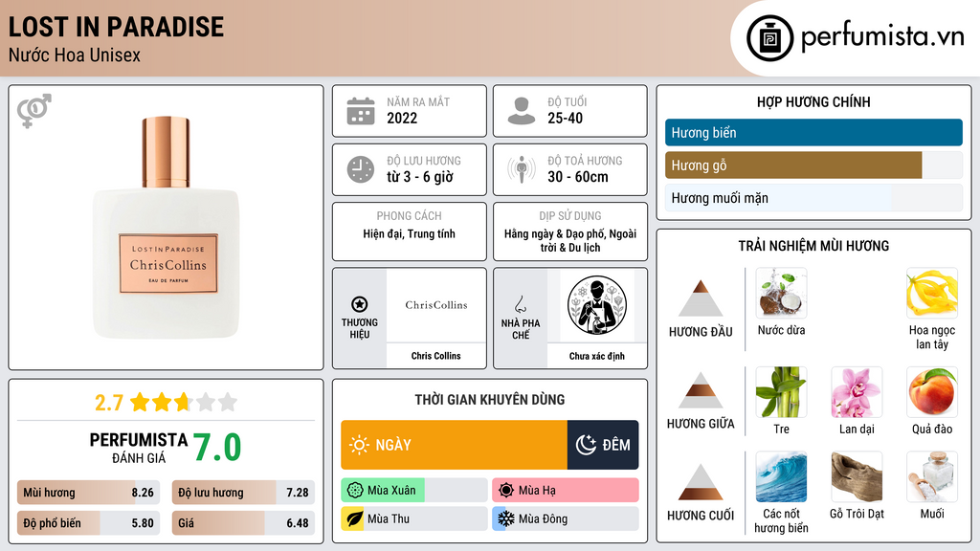Click the clock icon beside Độ lưu hương
The width and height of the screenshot is (980, 551).
point(361,169)
